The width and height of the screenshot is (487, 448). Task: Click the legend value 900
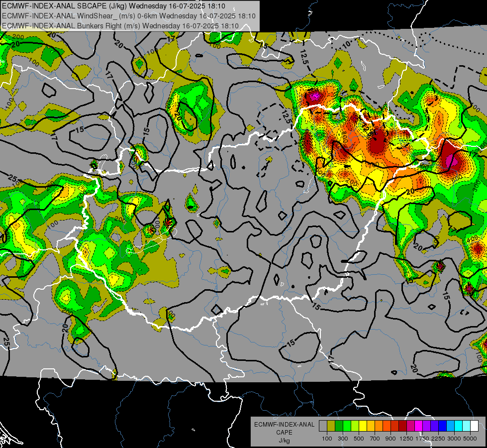(x=390, y=439)
